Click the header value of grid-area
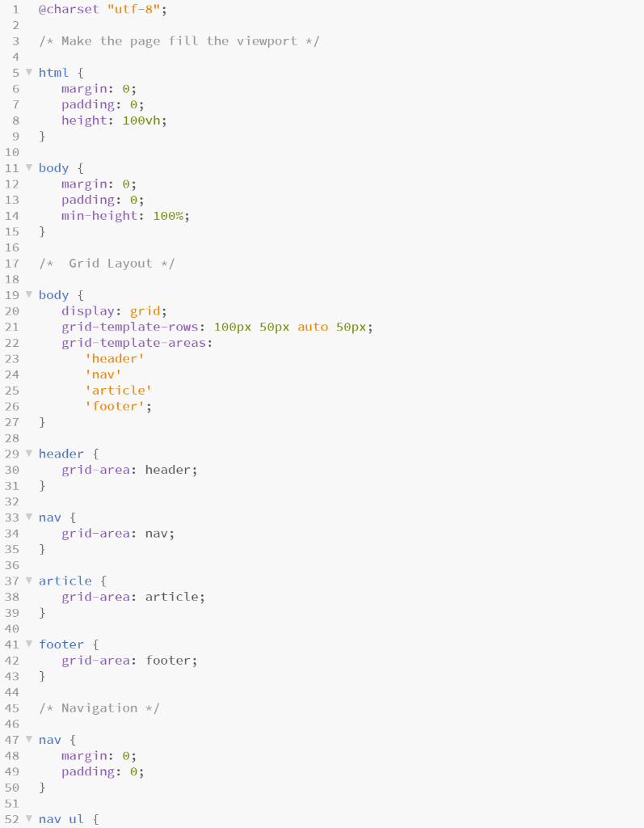 coord(168,470)
